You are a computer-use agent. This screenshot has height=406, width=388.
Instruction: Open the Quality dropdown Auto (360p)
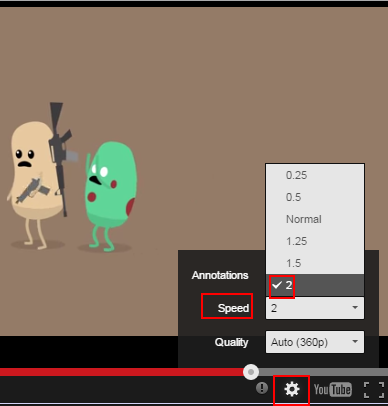315,342
